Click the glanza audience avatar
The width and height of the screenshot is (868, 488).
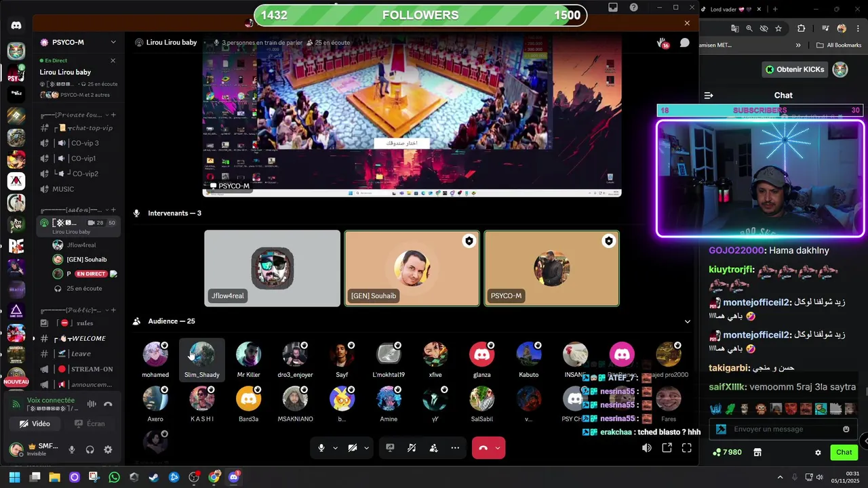coord(482,354)
